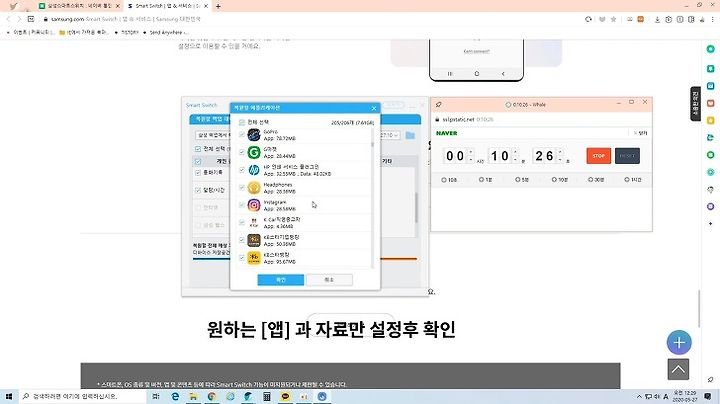Open the Send Anywhere bookmark
The height and width of the screenshot is (404, 720).
point(165,33)
